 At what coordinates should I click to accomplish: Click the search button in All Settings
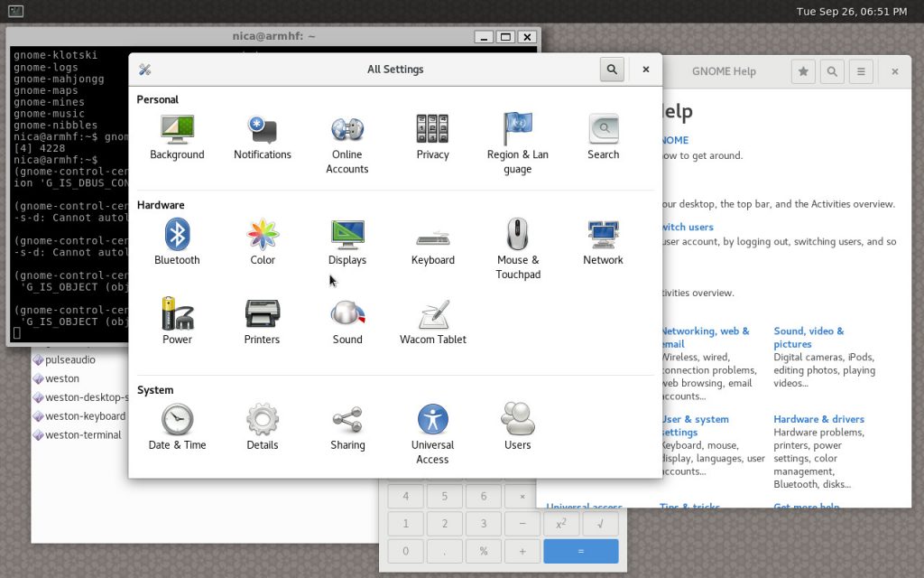(x=612, y=70)
